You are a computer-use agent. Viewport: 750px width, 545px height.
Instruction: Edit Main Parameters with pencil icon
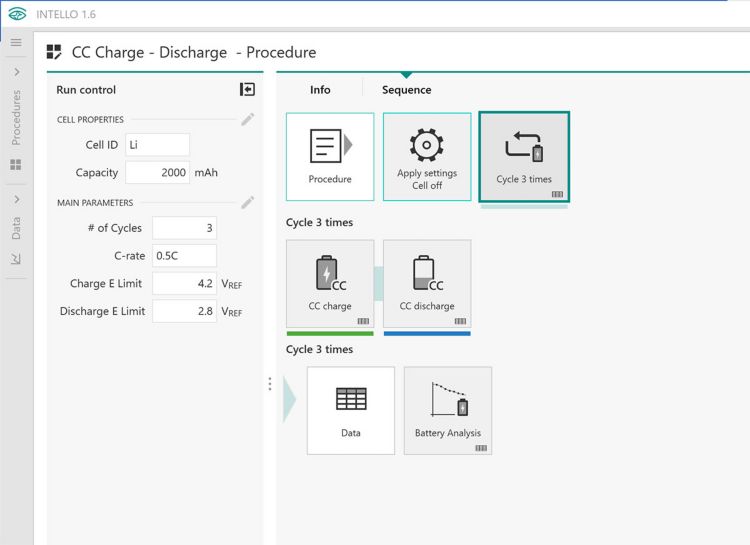pos(247,203)
